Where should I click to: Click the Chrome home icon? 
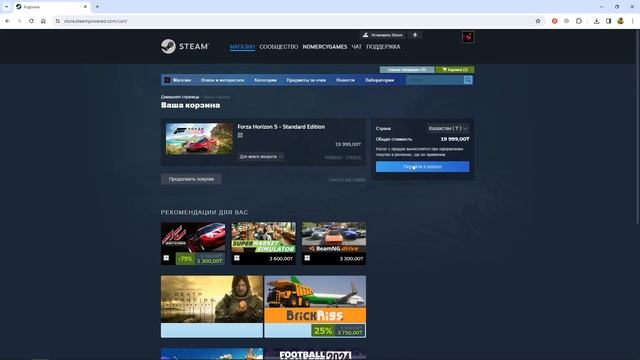click(x=43, y=21)
